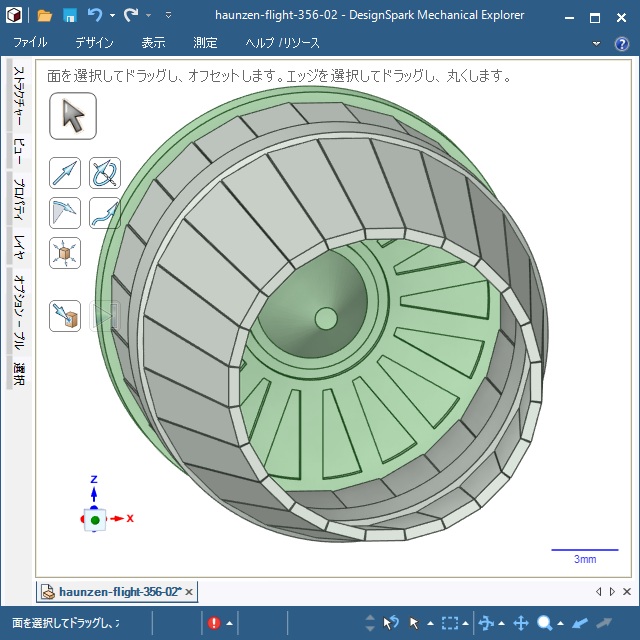Save the design with the floppy icon
Screen dimensions: 640x640
[70, 16]
